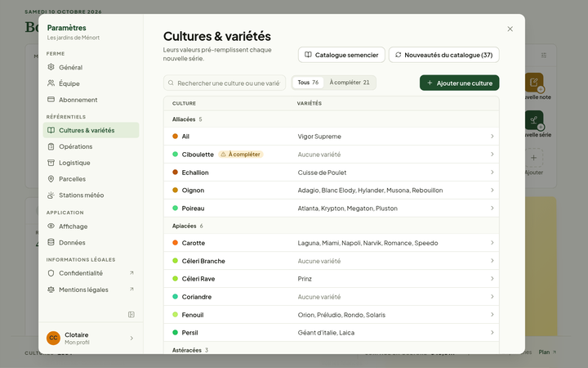Go to Opérations settings section

[x=91, y=146]
